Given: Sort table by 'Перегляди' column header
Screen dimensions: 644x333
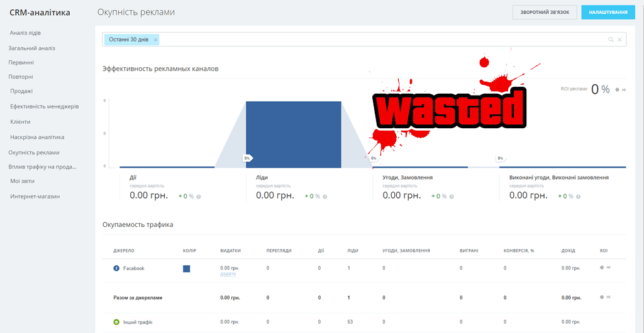Looking at the screenshot, I should click(279, 251).
